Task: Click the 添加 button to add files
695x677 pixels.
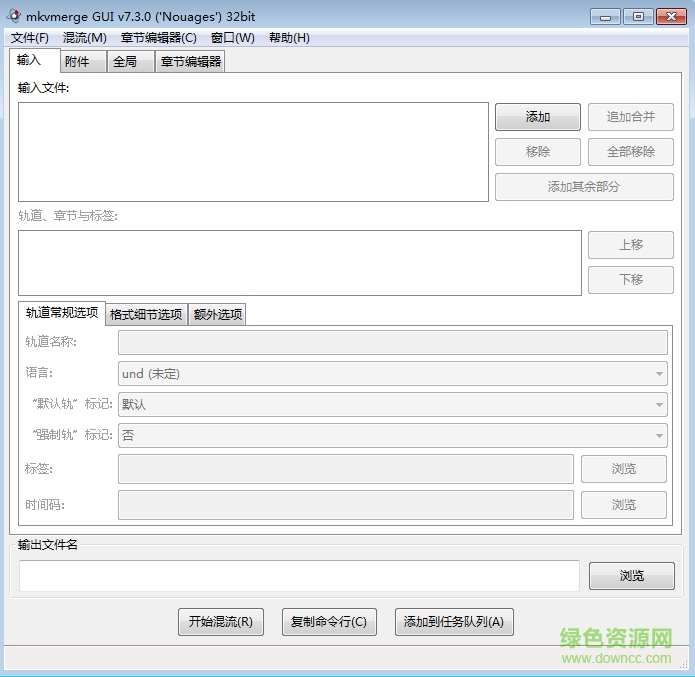Action: tap(537, 117)
